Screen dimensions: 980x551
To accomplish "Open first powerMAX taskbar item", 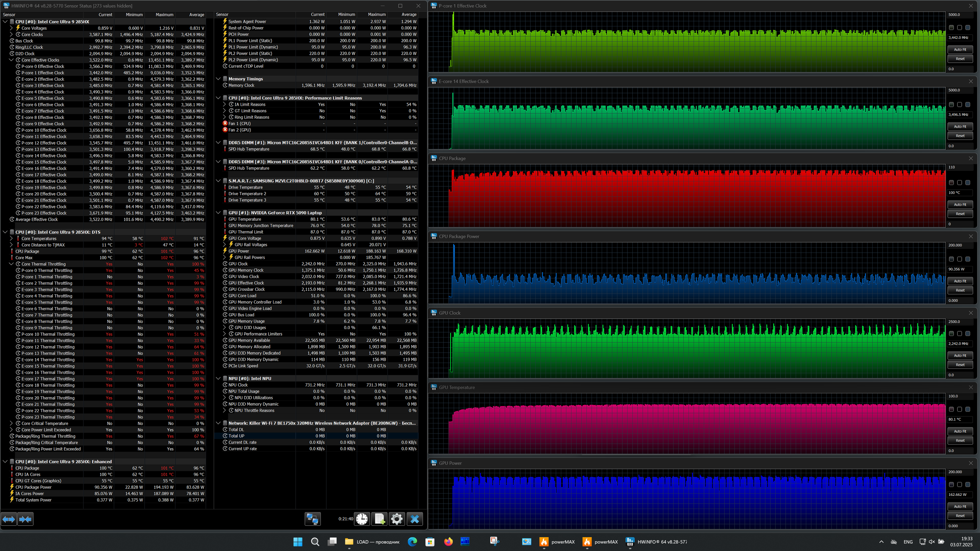I will point(557,542).
